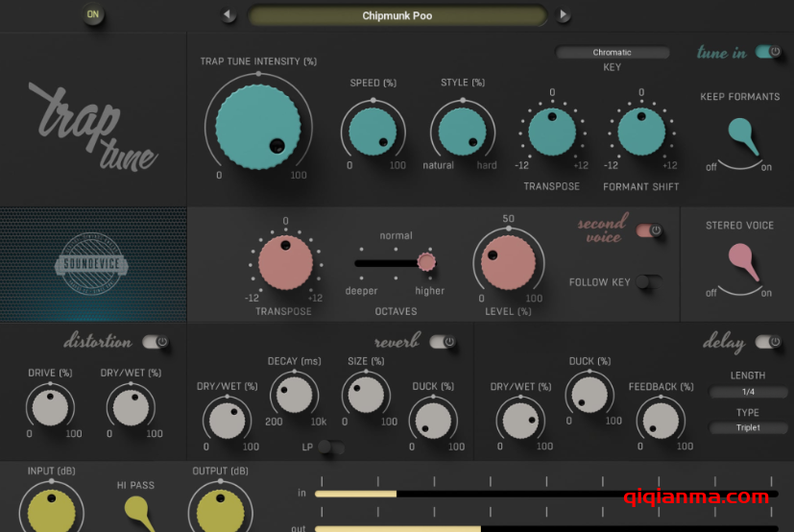Click the distortion Drive (%) knob
The width and height of the screenshot is (794, 532).
tap(50, 407)
